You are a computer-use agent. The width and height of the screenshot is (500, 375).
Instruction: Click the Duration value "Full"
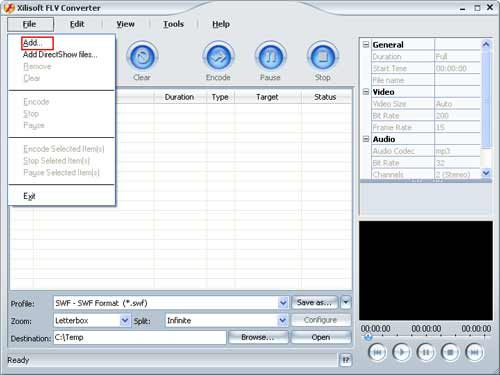(441, 57)
